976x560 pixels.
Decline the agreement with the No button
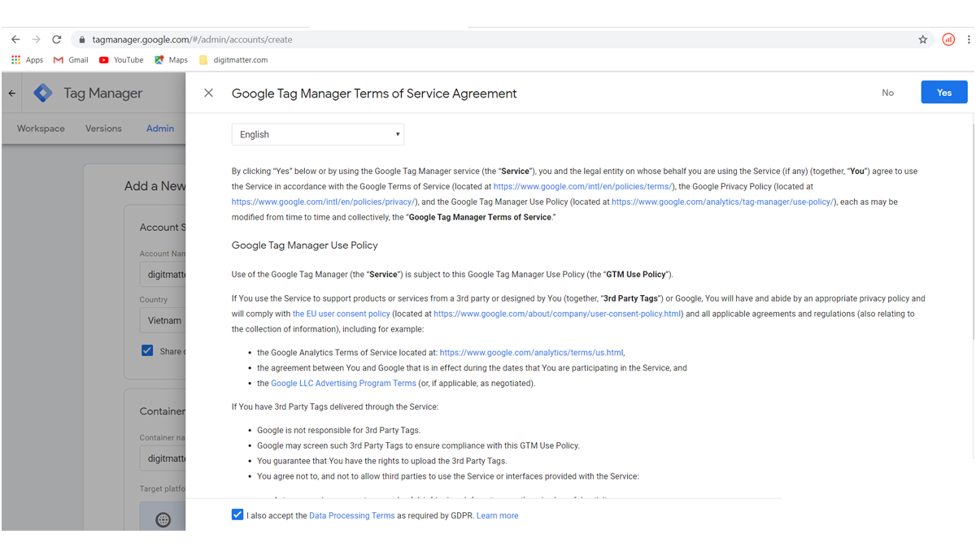point(887,93)
